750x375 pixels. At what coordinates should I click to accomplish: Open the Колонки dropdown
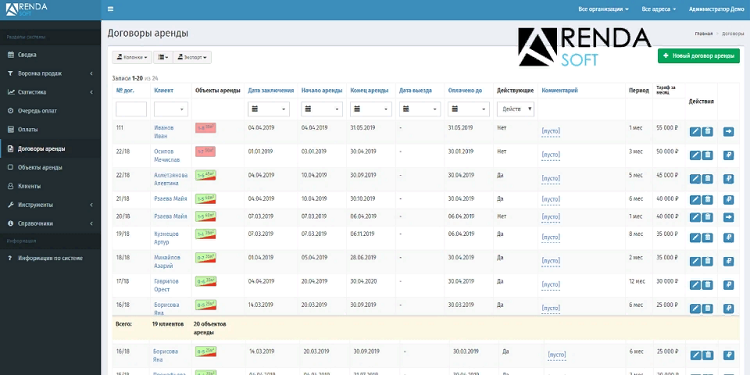pos(132,57)
